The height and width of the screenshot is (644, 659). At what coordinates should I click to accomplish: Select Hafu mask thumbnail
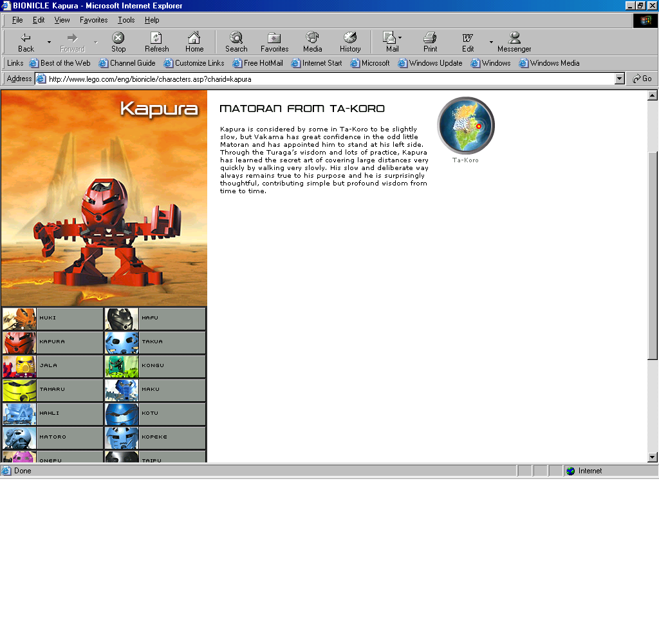point(122,319)
